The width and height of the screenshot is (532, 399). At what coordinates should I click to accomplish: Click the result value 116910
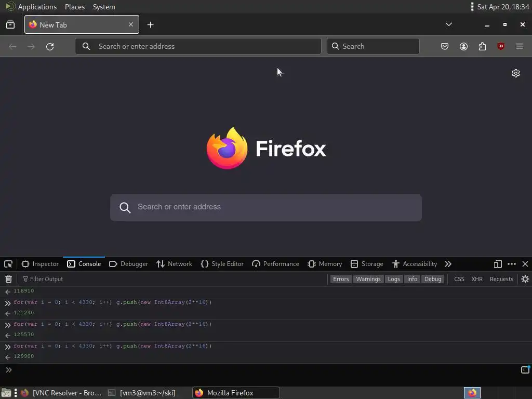pos(24,291)
